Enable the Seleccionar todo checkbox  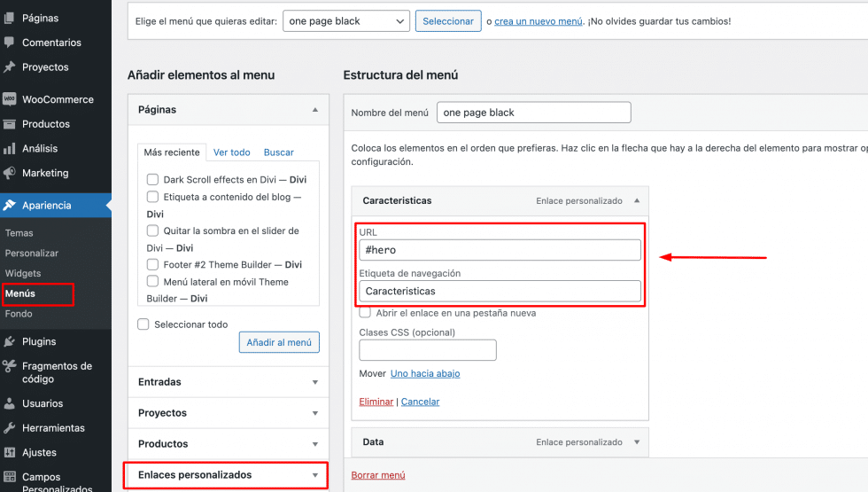tap(143, 324)
